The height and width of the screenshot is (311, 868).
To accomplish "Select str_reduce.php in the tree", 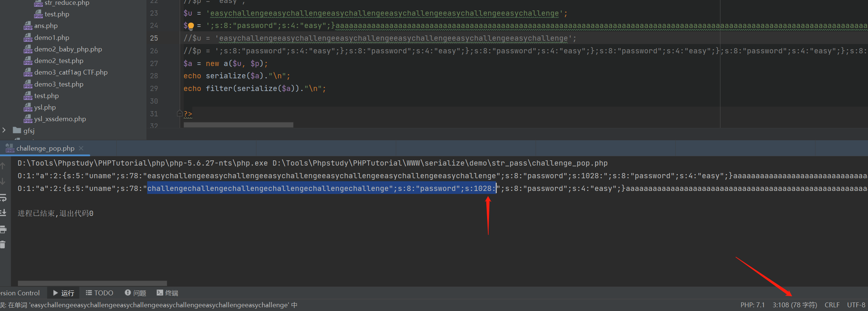I will point(67,3).
